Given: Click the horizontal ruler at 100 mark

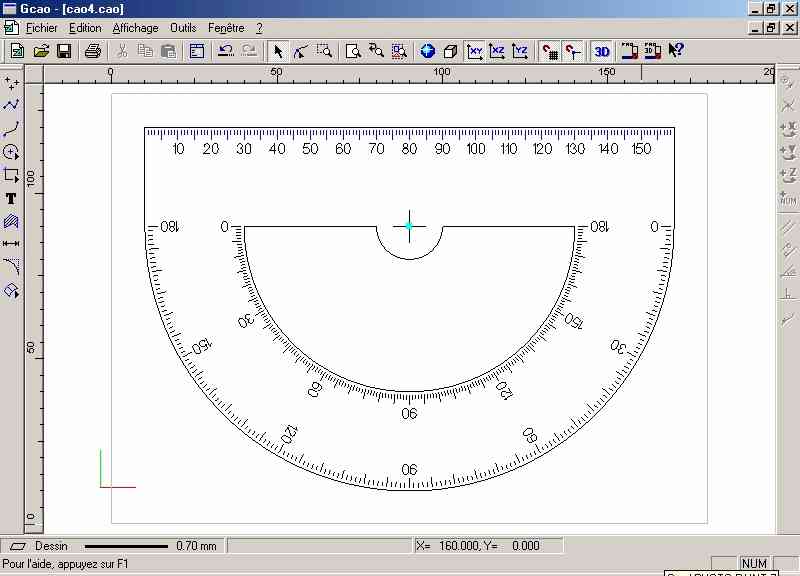Looking at the screenshot, I should point(442,72).
